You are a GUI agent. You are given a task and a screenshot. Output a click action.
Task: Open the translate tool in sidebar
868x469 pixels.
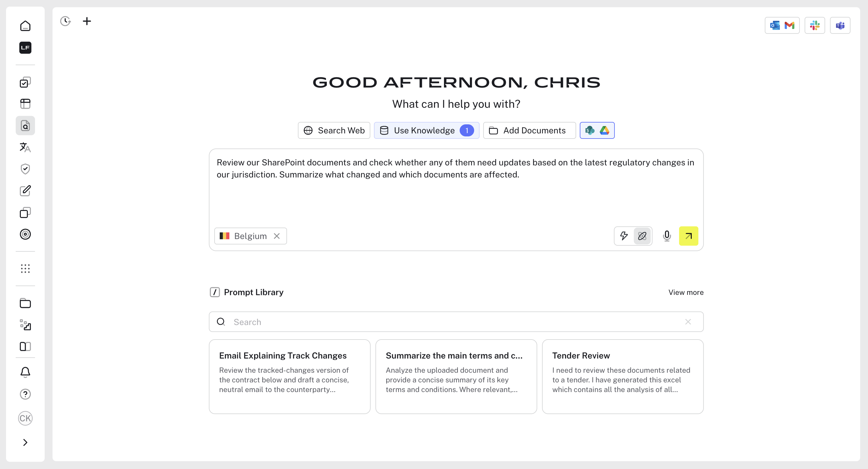[x=25, y=147]
